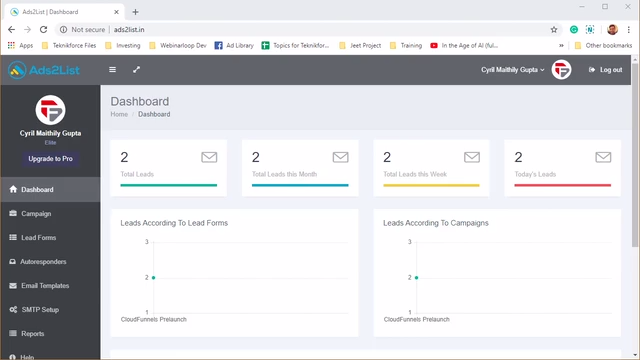Screen dimensions: 640x360
Task: Click the Total Leads this Week label
Action: coord(415,174)
